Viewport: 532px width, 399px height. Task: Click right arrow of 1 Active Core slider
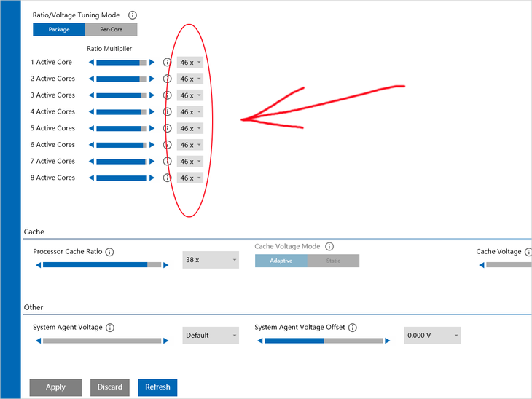(x=152, y=63)
